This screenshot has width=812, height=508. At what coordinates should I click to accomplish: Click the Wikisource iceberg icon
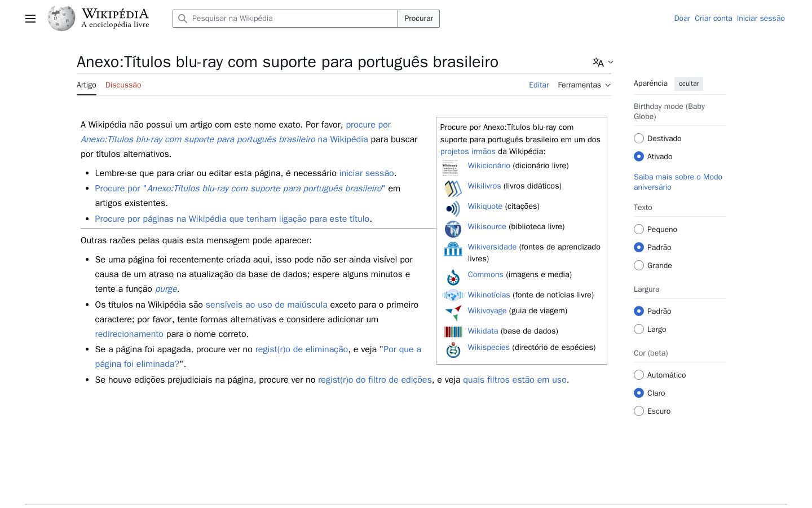click(452, 229)
